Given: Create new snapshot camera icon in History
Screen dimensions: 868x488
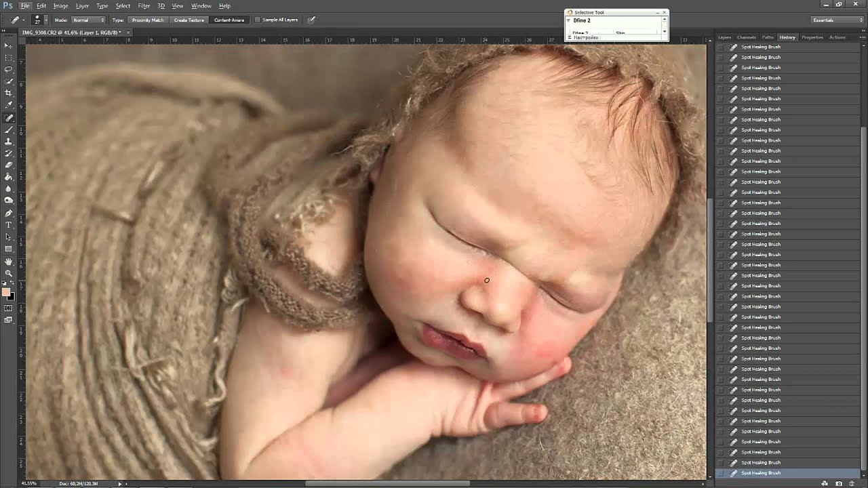Looking at the screenshot, I should (x=839, y=483).
